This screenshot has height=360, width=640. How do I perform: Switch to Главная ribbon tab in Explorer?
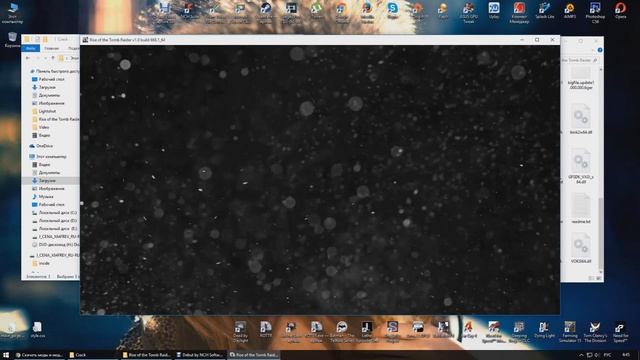pos(52,48)
